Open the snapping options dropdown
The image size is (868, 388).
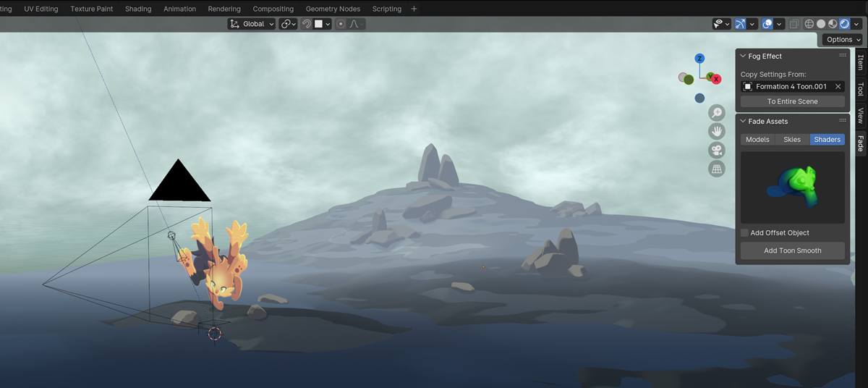click(x=323, y=24)
